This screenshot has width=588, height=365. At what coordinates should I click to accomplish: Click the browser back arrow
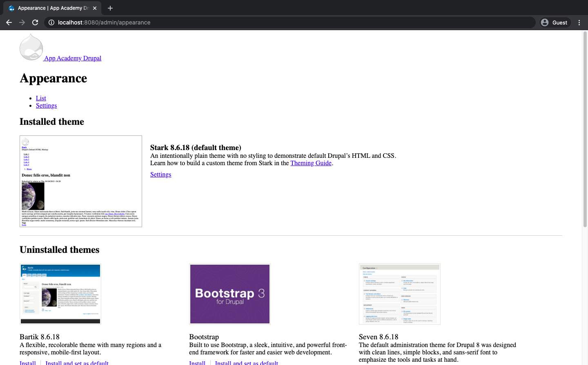[x=9, y=22]
